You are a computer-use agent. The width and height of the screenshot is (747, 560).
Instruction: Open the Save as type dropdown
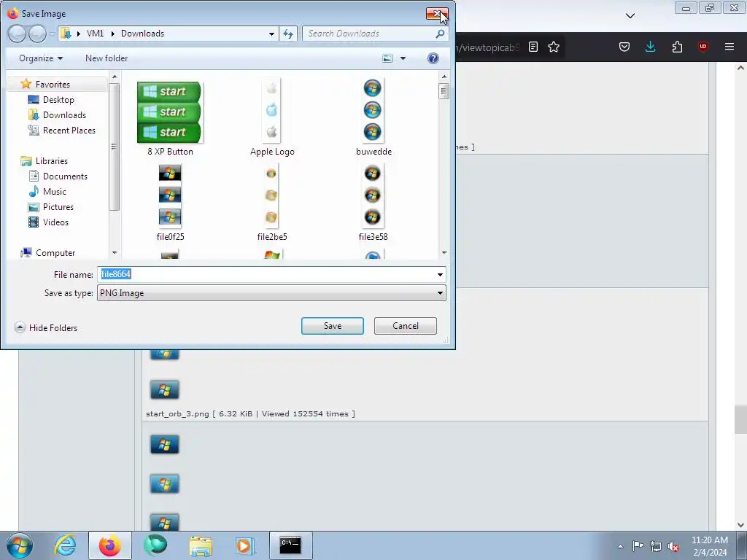coord(271,293)
